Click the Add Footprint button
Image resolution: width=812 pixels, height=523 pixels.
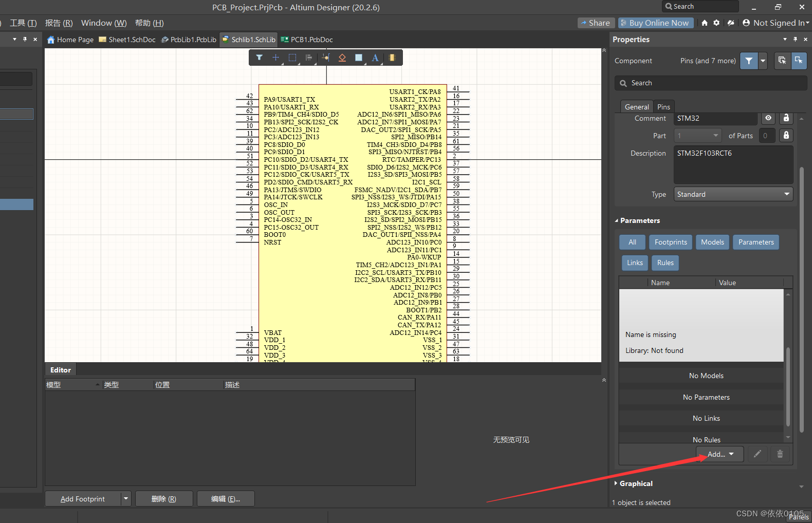(83, 498)
